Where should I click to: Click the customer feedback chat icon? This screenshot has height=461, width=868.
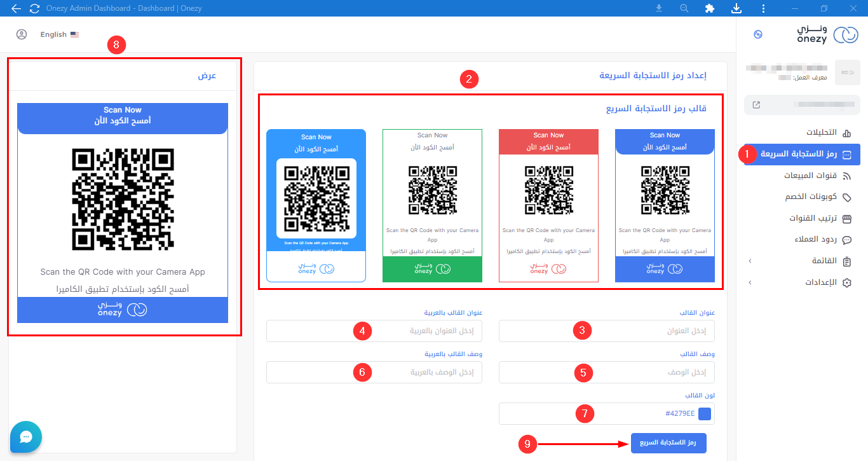click(846, 240)
